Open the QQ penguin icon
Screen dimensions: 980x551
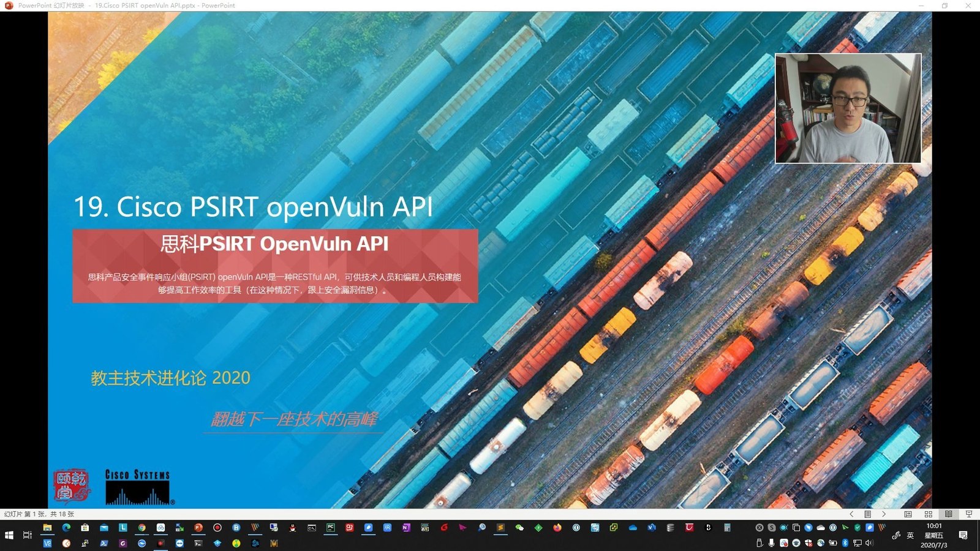coord(293,528)
